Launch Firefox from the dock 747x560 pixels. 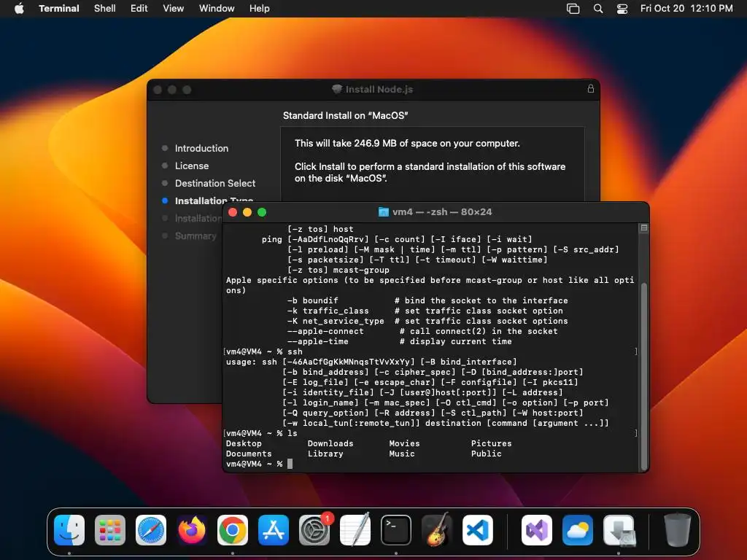pos(192,530)
